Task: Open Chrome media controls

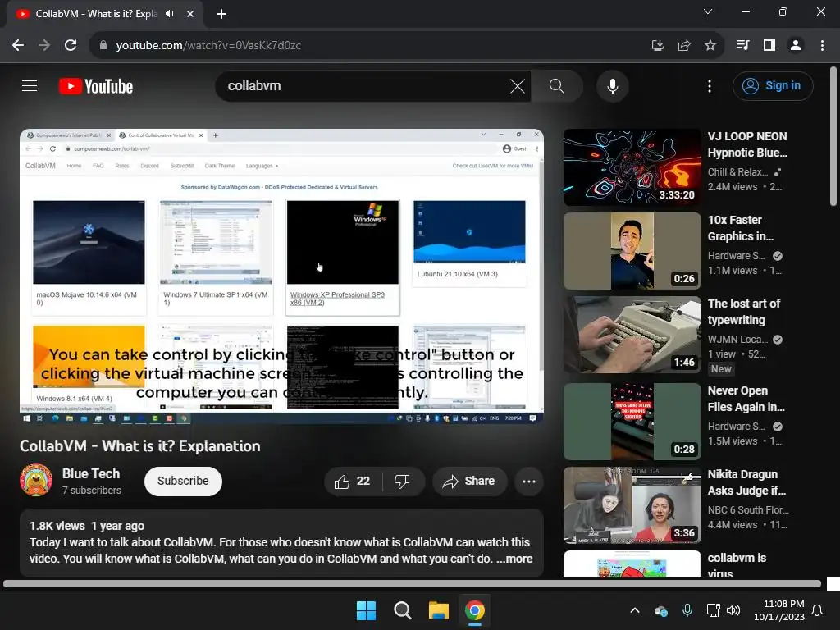Action: click(x=742, y=46)
